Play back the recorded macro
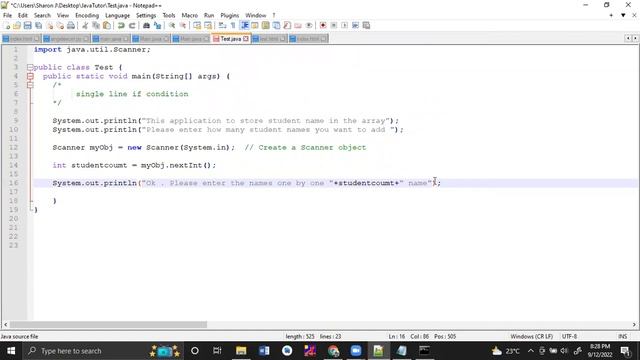 pos(345,25)
